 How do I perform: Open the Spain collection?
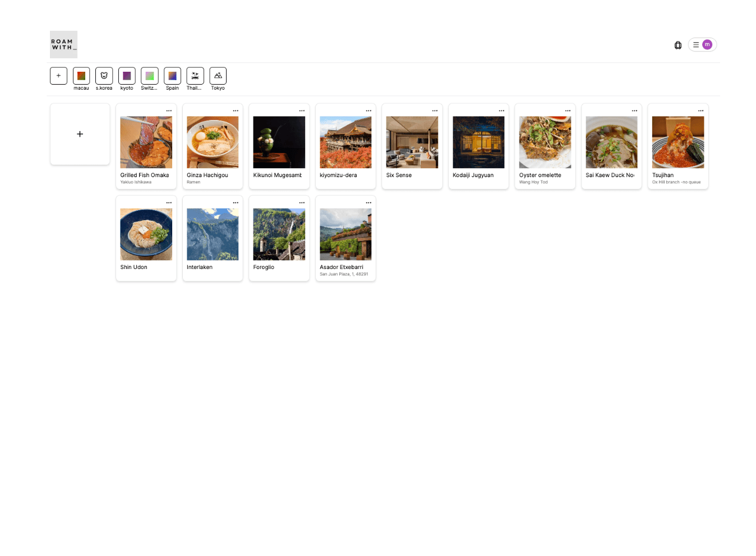point(172,76)
